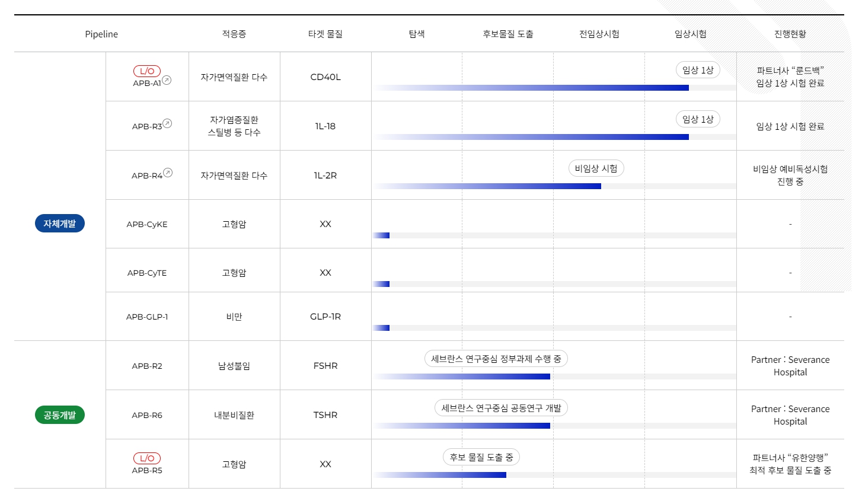This screenshot has width=862, height=504.
Task: Click the FSHR target cell
Action: [325, 366]
